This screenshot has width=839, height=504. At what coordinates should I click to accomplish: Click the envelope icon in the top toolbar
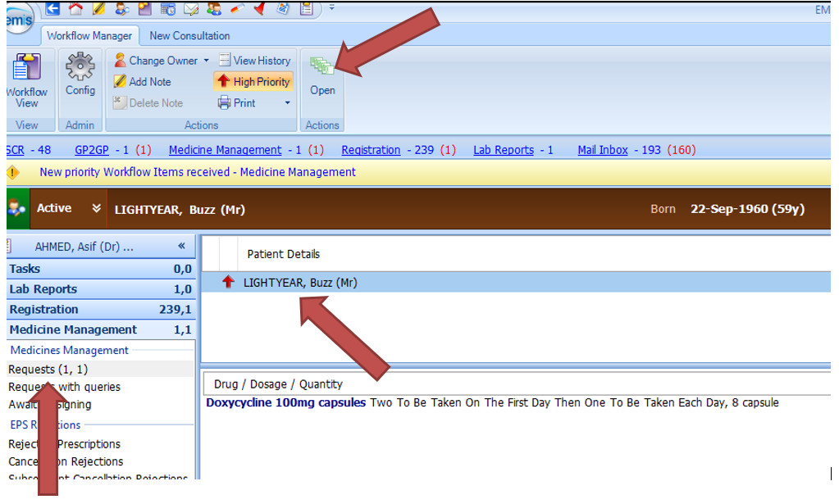click(x=192, y=9)
